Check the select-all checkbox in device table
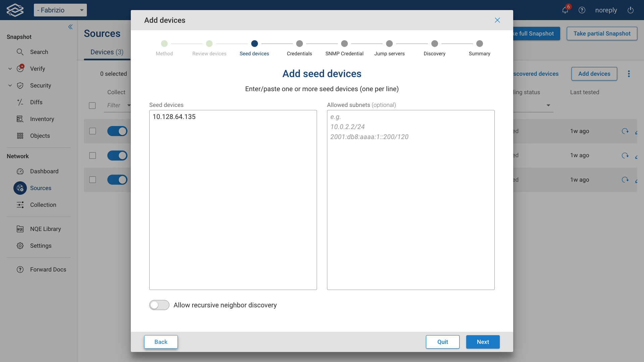The width and height of the screenshot is (644, 362). pyautogui.click(x=93, y=105)
